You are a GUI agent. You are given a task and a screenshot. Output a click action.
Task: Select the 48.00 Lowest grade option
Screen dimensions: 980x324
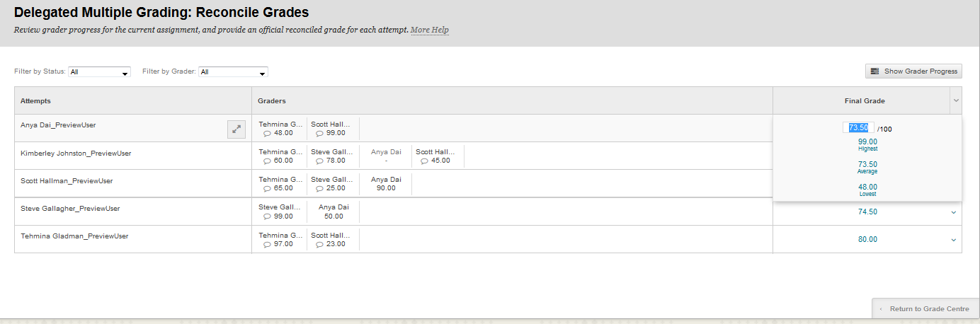(x=867, y=190)
